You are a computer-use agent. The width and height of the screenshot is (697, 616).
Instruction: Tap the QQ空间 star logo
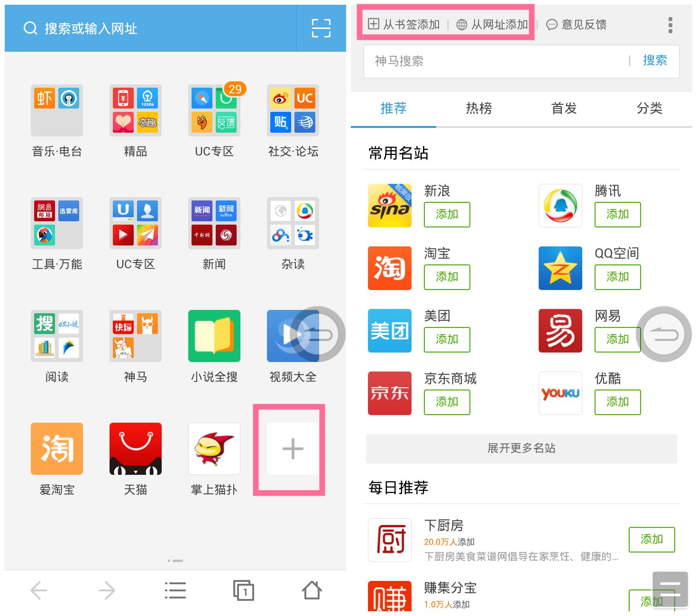point(560,268)
